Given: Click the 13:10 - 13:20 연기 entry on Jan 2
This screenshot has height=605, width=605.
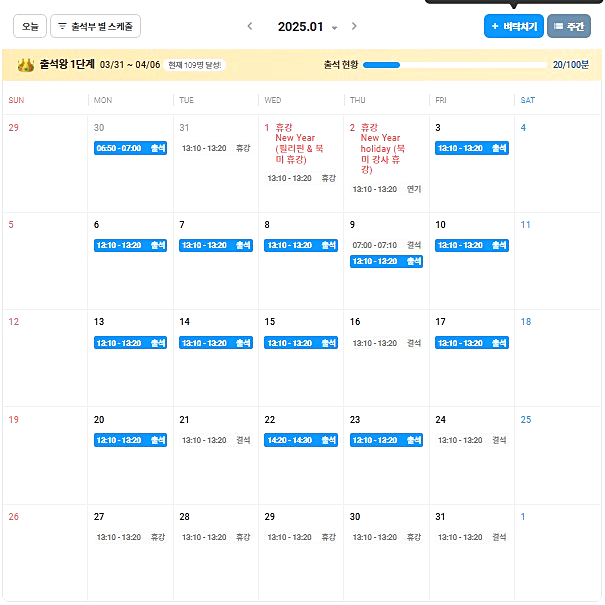Looking at the screenshot, I should coord(386,189).
